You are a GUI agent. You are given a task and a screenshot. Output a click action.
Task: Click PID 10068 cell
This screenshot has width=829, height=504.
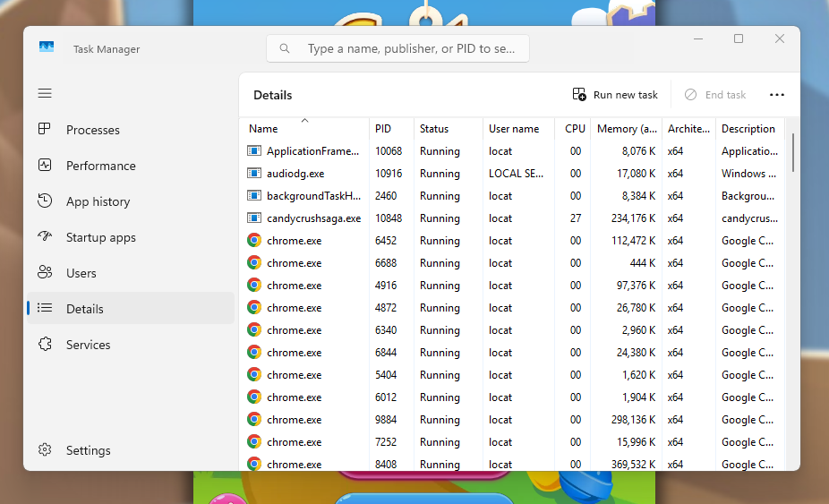[389, 151]
